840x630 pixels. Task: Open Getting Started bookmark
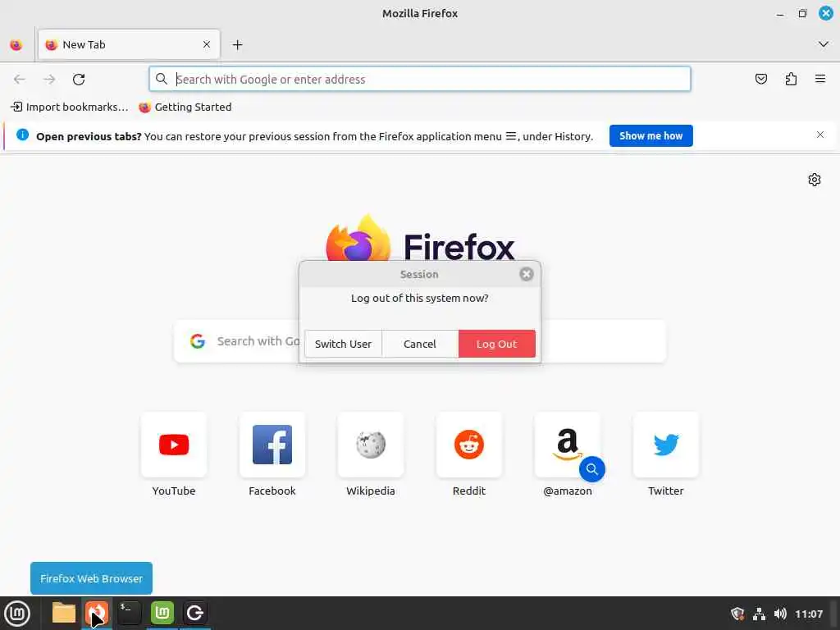(185, 107)
